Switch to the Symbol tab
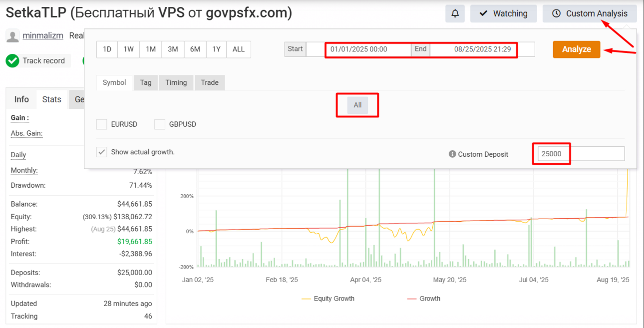The width and height of the screenshot is (644, 328). pyautogui.click(x=114, y=83)
